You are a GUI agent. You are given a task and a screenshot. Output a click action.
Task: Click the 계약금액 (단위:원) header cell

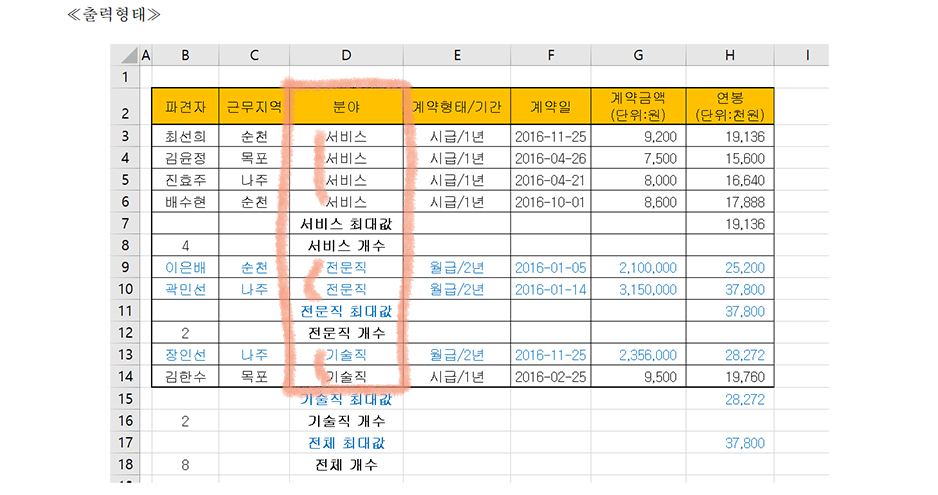638,107
